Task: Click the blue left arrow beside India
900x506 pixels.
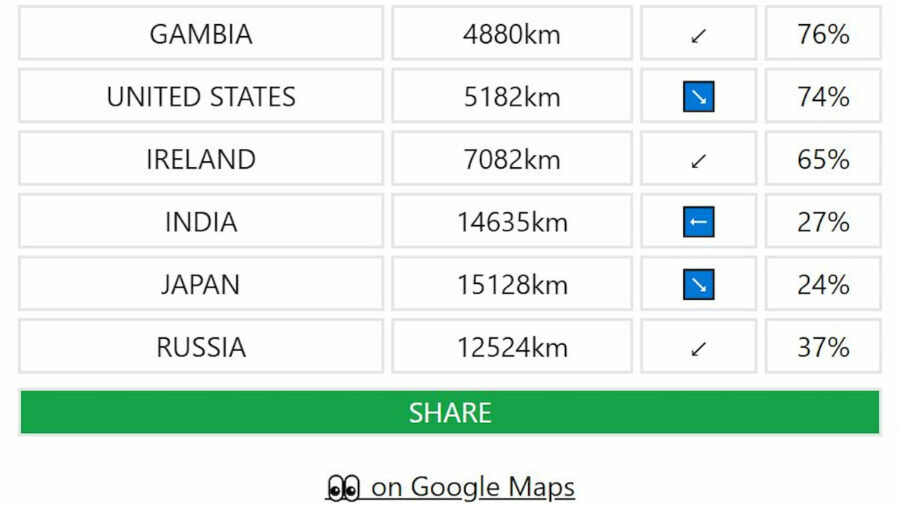Action: coord(699,221)
